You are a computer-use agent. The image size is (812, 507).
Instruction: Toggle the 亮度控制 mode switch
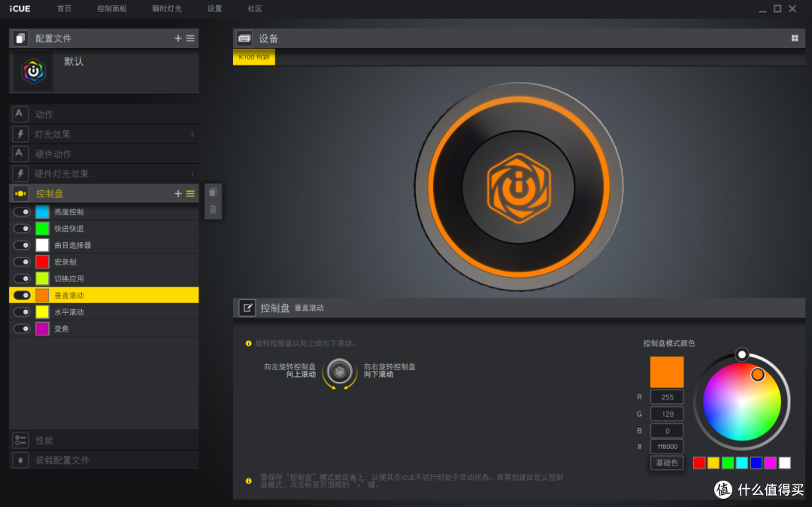[22, 212]
